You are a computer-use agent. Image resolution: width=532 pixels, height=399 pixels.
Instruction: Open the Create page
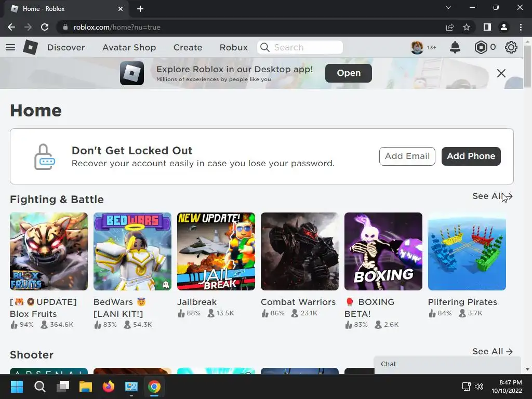(188, 47)
